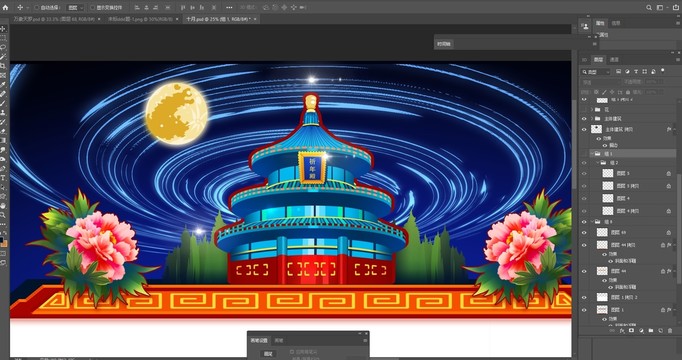Select the Crop tool
Screen dimensions: 682x360
point(3,66)
